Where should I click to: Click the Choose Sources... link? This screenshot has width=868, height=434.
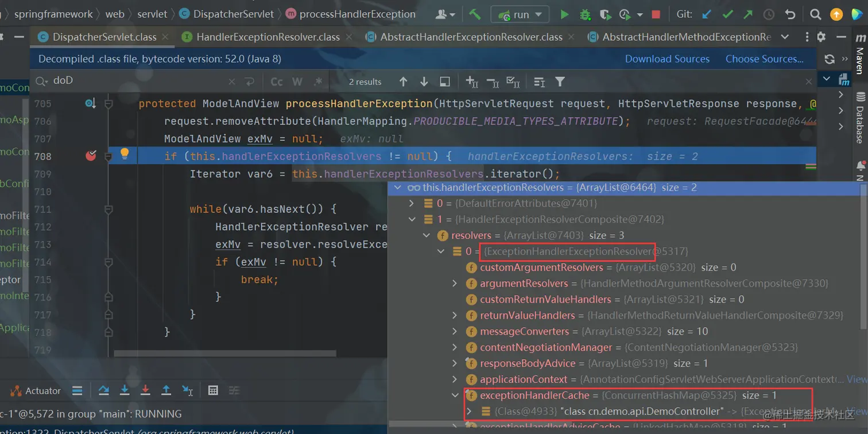[764, 59]
